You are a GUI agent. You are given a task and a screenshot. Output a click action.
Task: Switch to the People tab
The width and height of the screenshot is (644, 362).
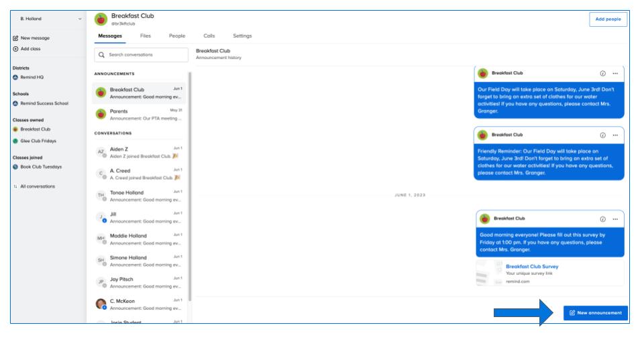point(177,36)
